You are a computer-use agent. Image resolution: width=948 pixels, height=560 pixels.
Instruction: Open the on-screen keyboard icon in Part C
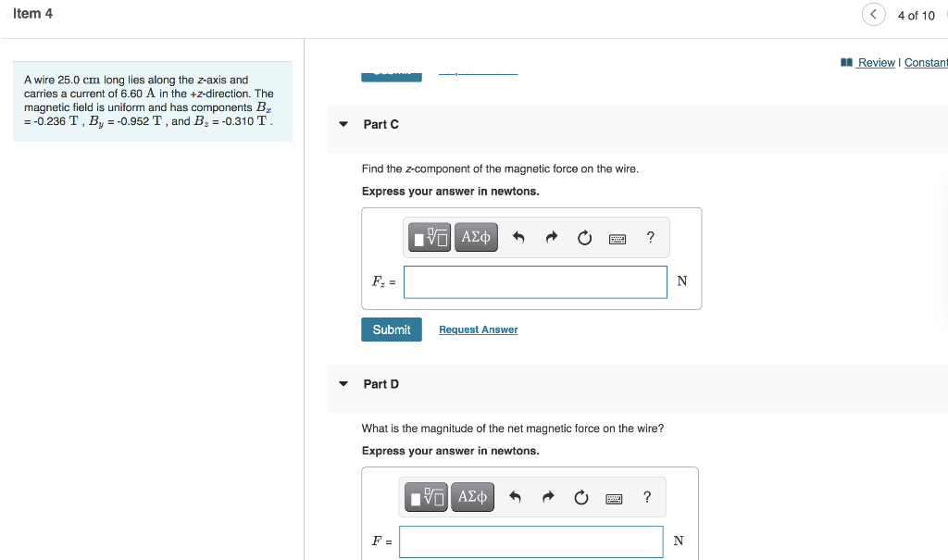point(617,237)
